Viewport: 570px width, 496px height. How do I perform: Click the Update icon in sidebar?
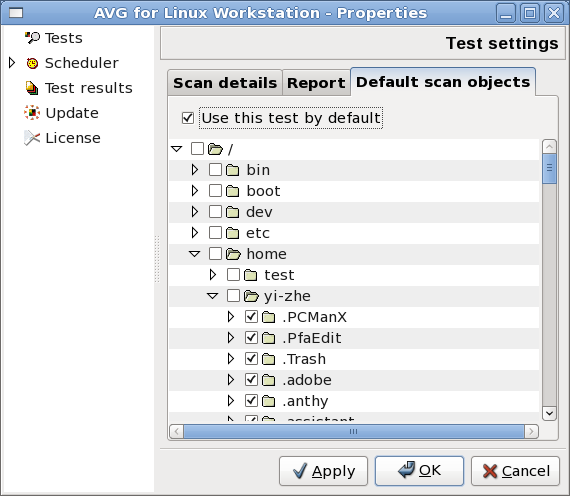click(32, 113)
